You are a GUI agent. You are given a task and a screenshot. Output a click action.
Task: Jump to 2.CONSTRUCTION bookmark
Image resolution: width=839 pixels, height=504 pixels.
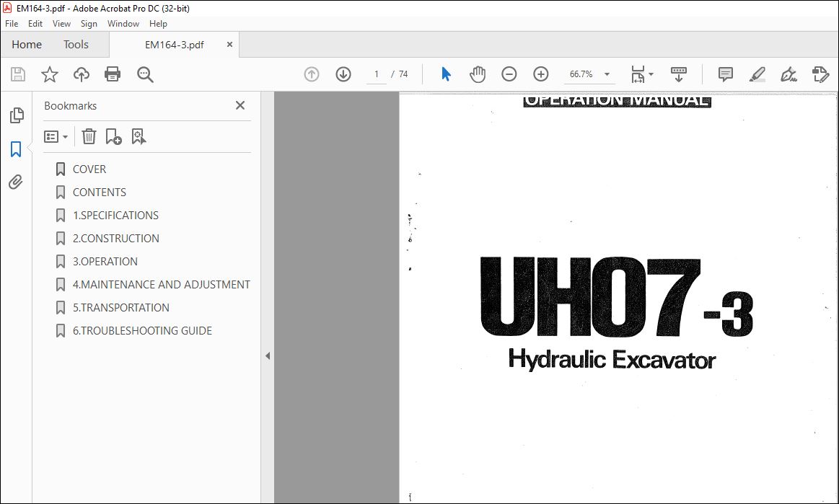(116, 238)
